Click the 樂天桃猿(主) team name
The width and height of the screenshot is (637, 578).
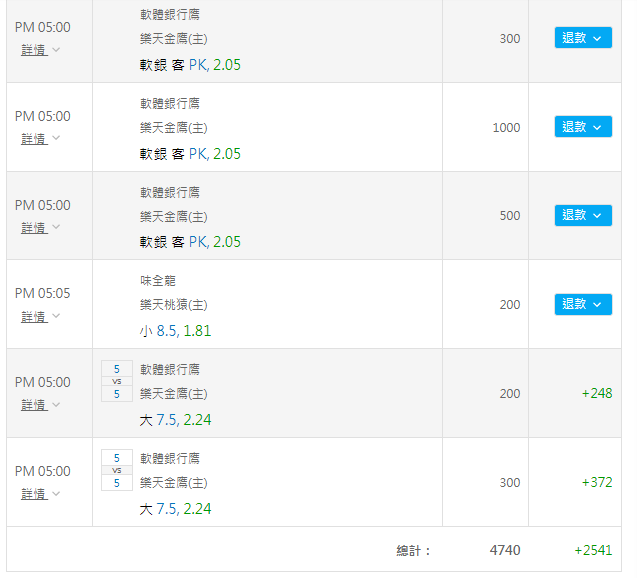pyautogui.click(x=173, y=305)
